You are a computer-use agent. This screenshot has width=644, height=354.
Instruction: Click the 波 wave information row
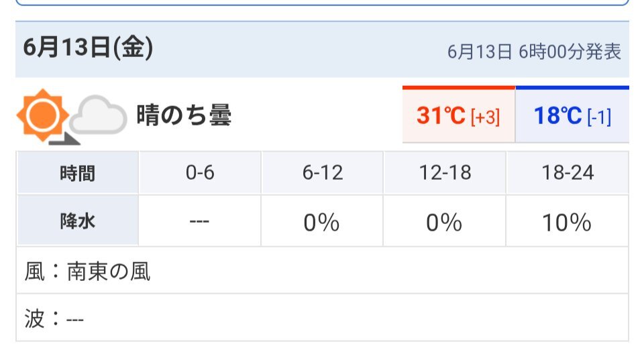(x=323, y=317)
